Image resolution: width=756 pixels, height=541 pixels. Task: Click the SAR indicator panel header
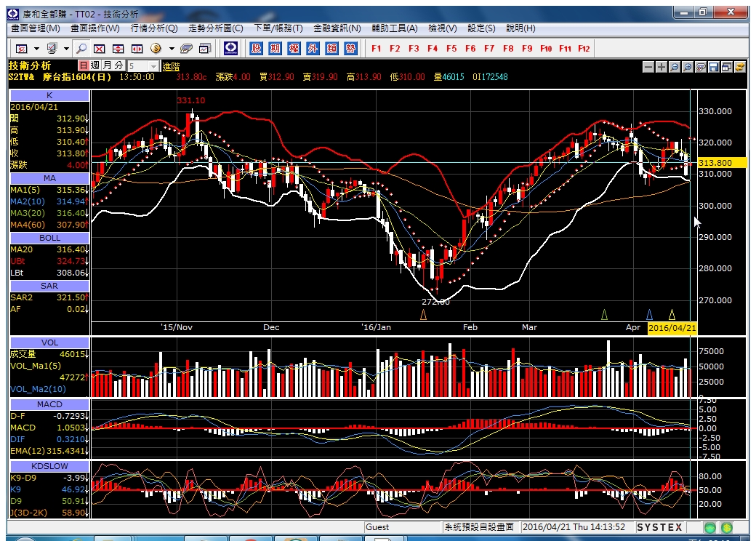[x=49, y=286]
